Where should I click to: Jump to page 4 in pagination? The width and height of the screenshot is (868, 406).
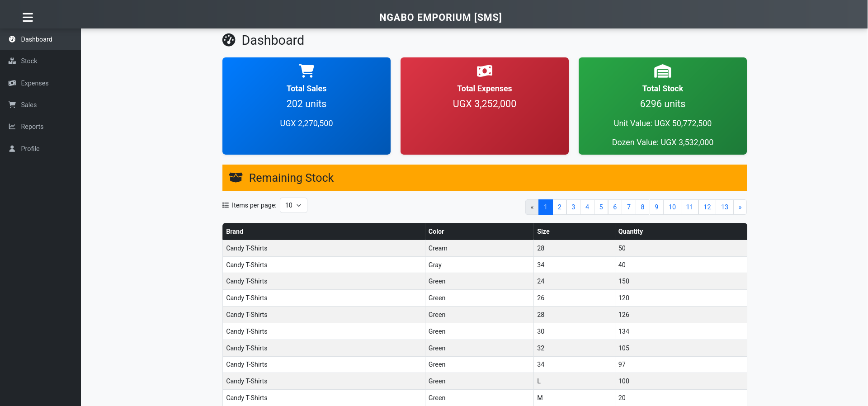tap(587, 207)
